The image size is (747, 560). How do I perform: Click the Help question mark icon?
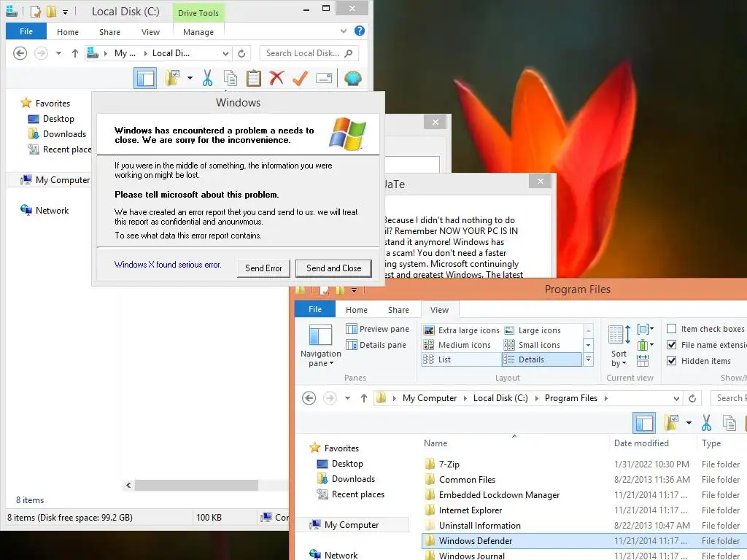point(360,31)
